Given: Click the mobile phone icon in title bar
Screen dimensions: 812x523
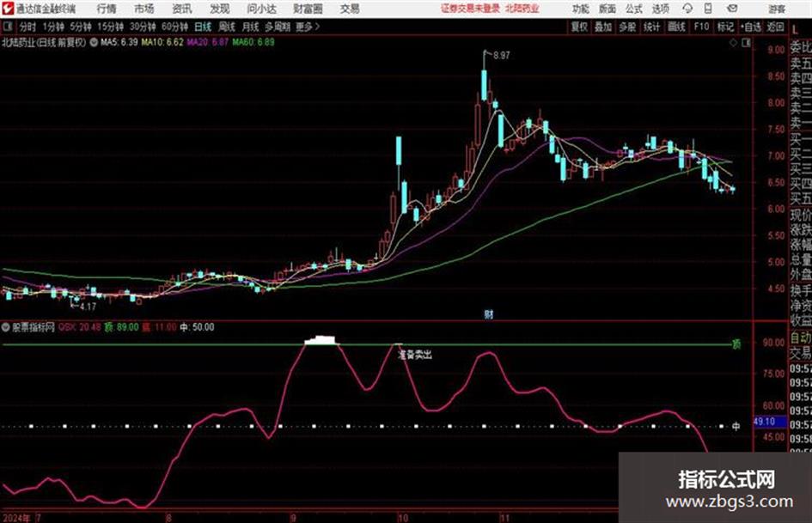Looking at the screenshot, I should point(708,9).
